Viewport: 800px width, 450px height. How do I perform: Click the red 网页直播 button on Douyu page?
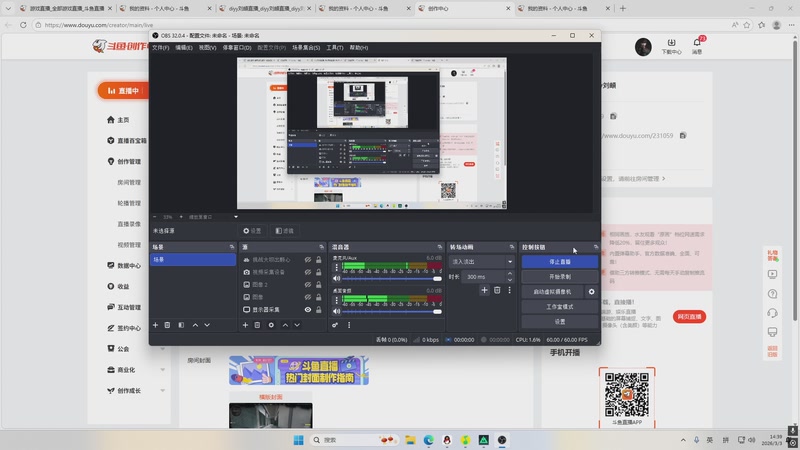[689, 317]
